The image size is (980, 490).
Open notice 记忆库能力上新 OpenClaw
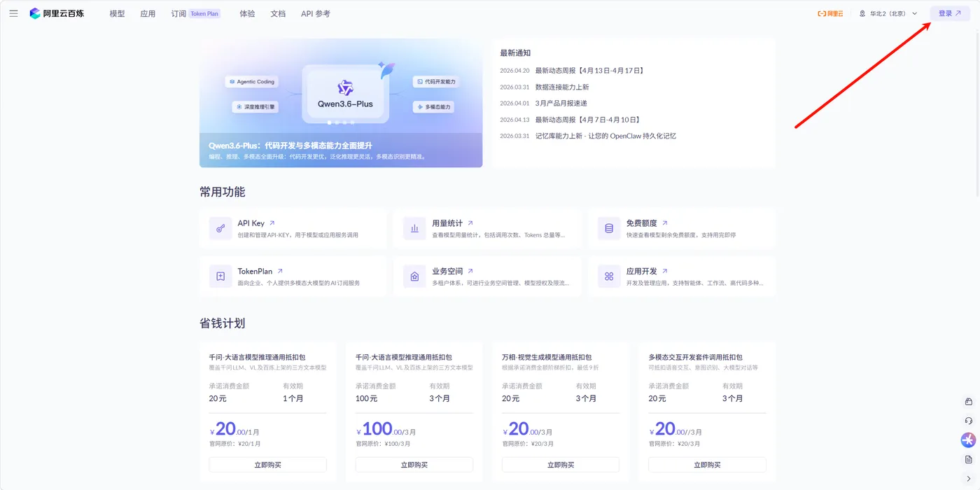[605, 136]
